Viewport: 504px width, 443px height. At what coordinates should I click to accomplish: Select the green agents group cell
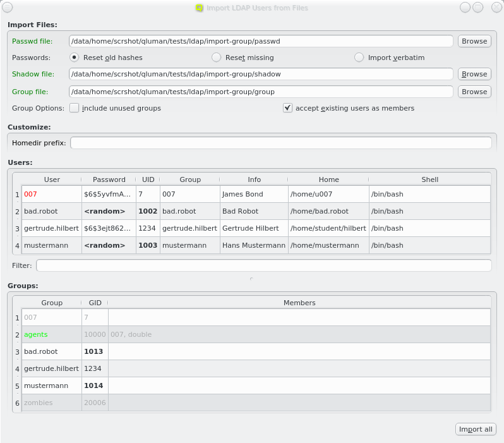tap(52, 334)
